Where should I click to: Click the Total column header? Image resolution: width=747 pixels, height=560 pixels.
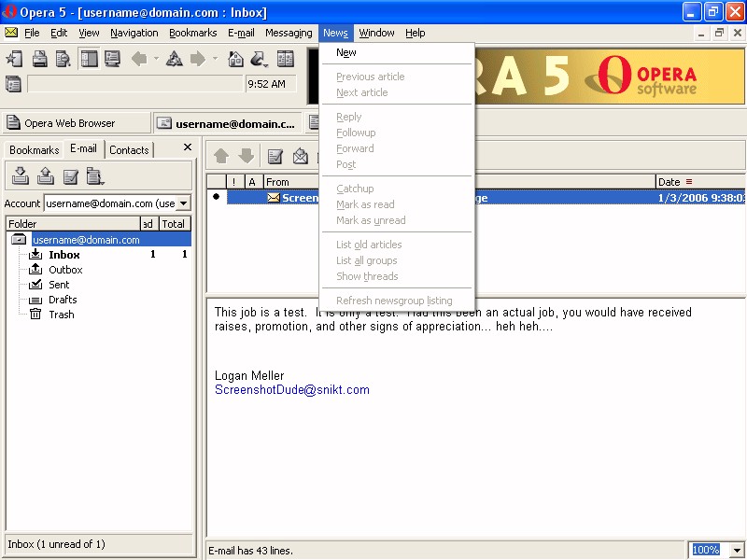(x=175, y=224)
